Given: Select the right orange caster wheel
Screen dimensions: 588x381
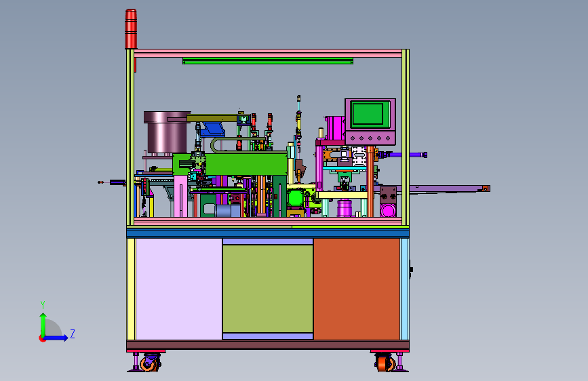Looking at the screenshot, I should pyautogui.click(x=385, y=364).
